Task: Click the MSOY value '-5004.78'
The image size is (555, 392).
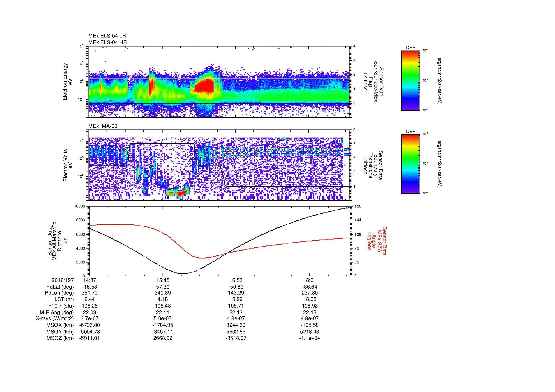Action: (89, 332)
